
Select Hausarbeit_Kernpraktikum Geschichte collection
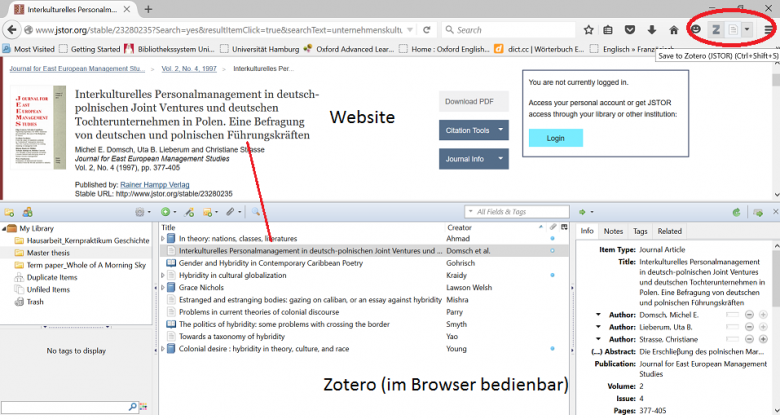[82, 240]
